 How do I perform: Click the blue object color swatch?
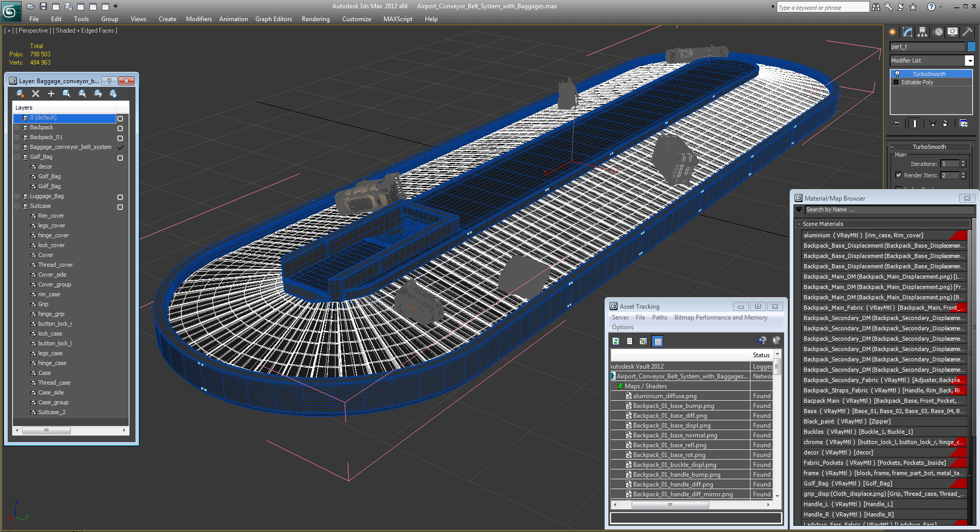(971, 47)
